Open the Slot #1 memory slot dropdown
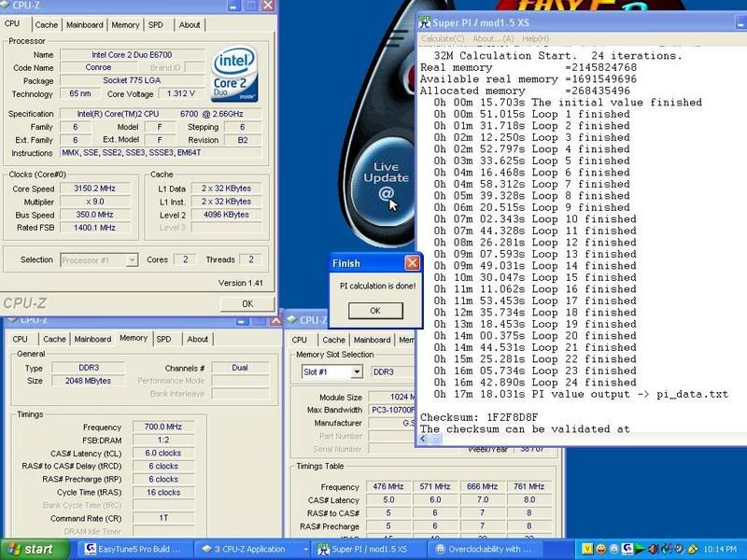The image size is (747, 560). pos(357,371)
